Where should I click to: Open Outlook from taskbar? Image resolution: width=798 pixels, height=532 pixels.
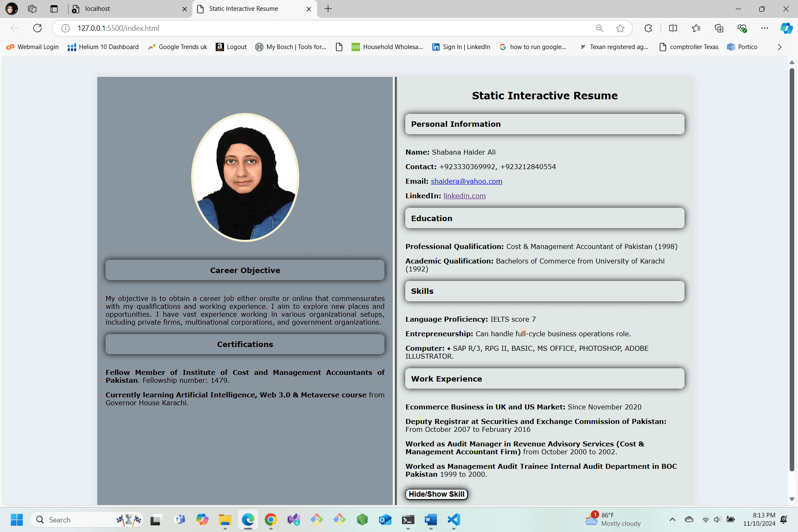[385, 520]
